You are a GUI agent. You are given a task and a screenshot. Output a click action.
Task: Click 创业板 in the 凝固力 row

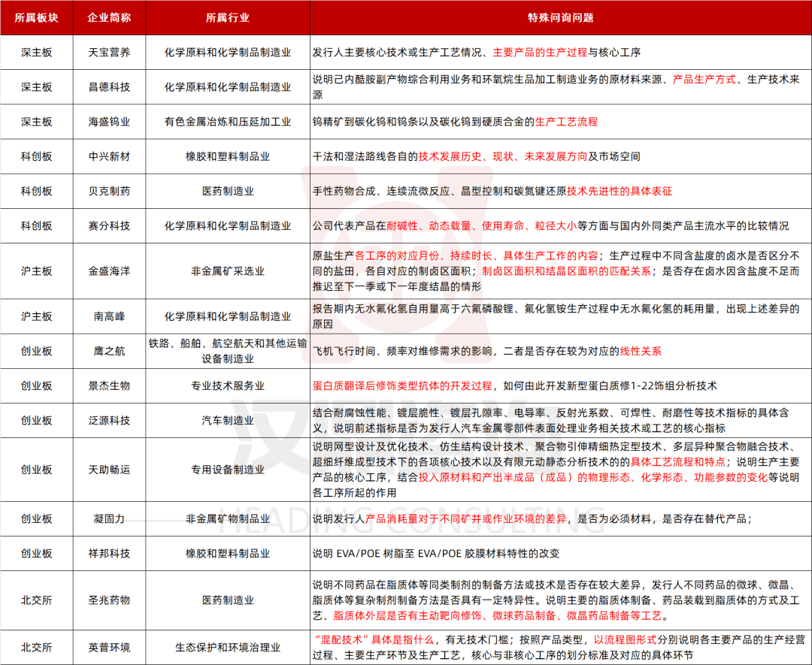(36, 518)
